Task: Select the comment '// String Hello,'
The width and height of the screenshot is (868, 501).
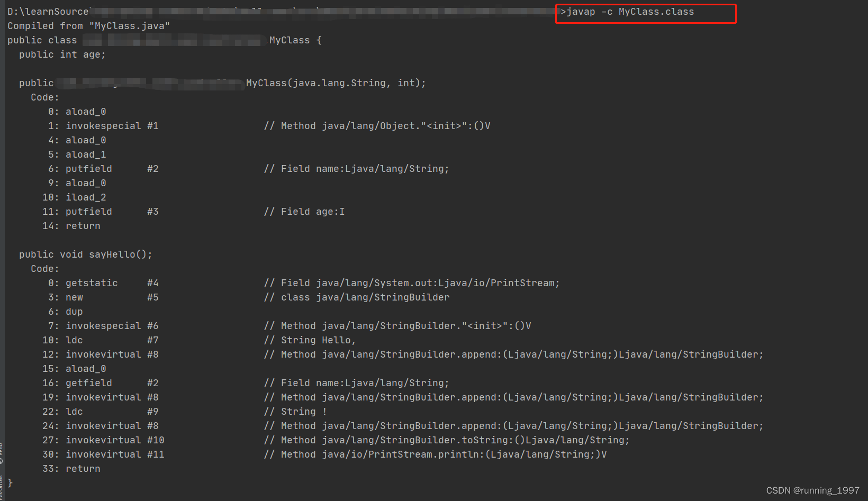Action: (310, 340)
